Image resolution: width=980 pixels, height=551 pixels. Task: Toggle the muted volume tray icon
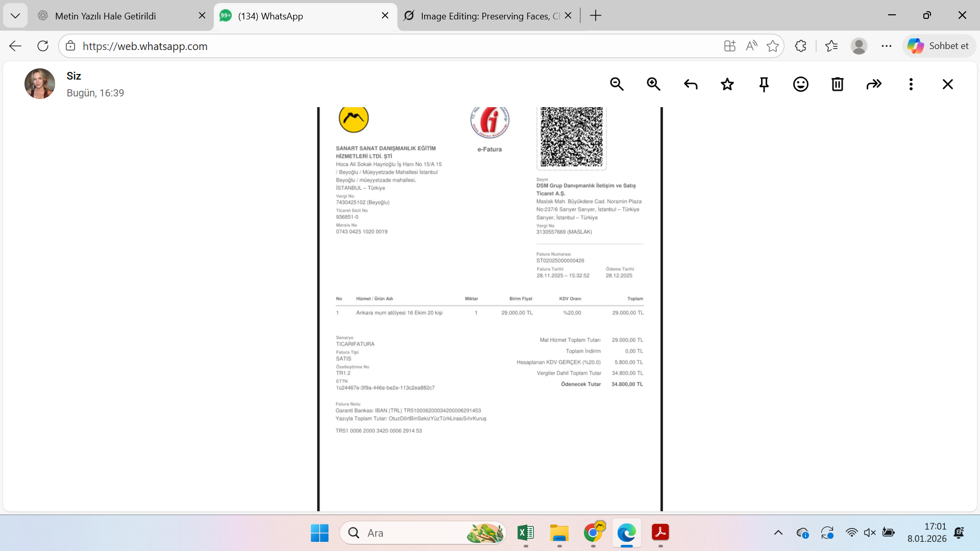click(870, 533)
